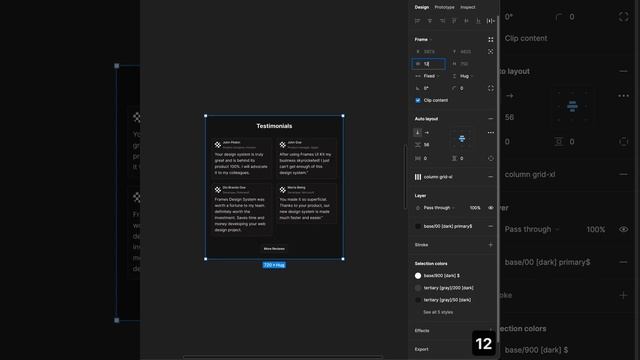Open the Prototype tab
This screenshot has width=640, height=360.
coord(444,7)
